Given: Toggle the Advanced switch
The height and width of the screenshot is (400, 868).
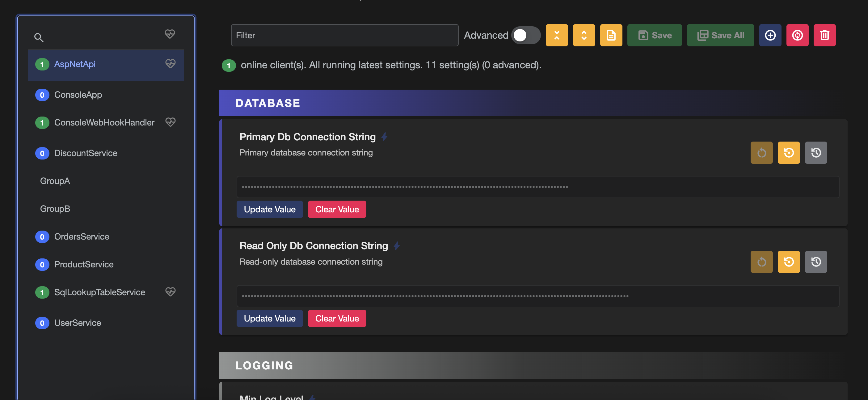Looking at the screenshot, I should (526, 35).
